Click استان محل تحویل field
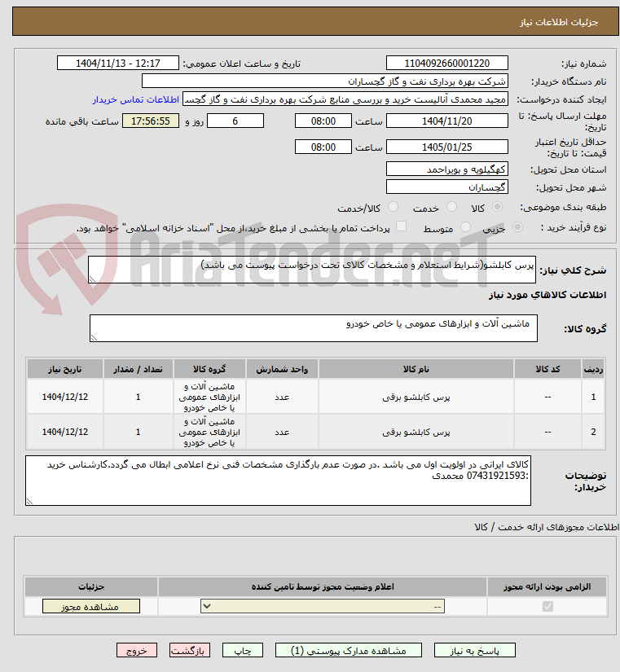 [x=446, y=169]
